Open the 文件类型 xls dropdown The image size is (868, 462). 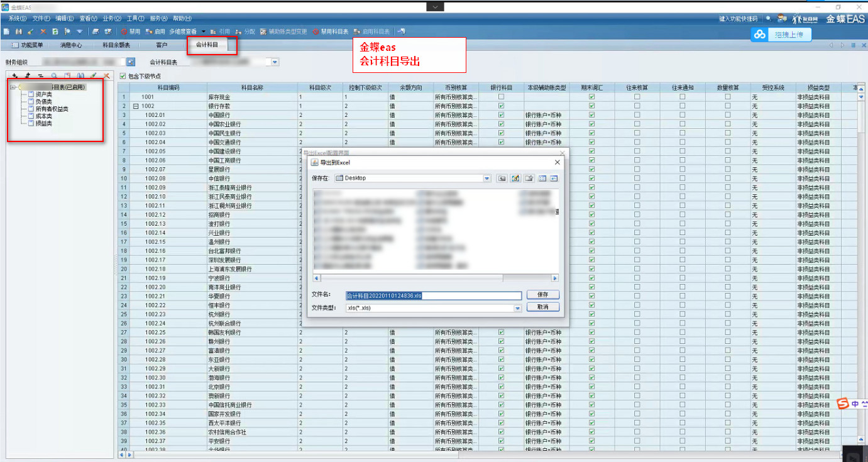click(x=518, y=308)
